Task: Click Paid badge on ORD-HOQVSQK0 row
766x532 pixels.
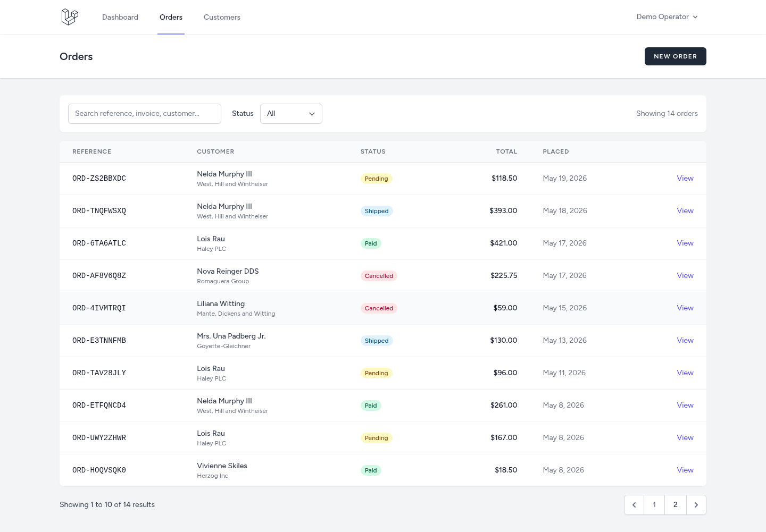Action: click(371, 470)
